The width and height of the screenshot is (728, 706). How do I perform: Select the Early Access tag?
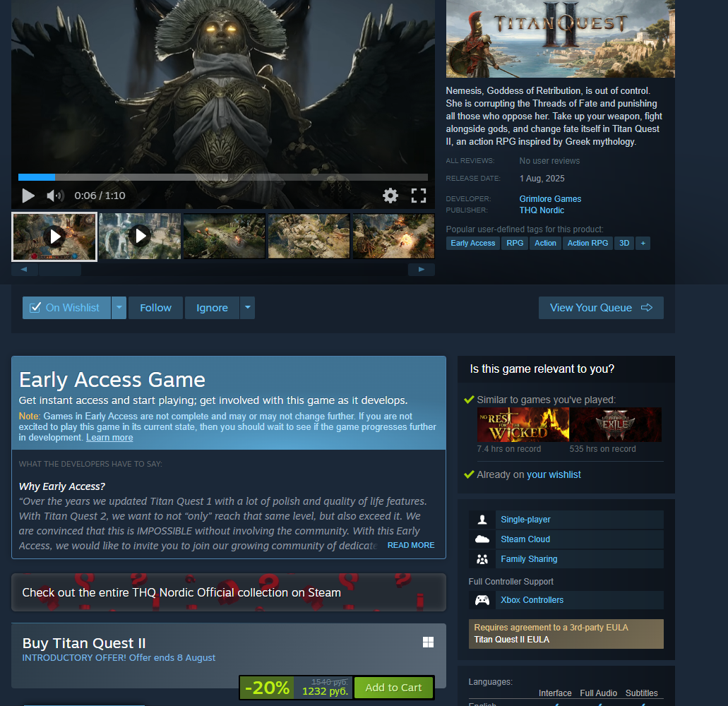pyautogui.click(x=472, y=244)
